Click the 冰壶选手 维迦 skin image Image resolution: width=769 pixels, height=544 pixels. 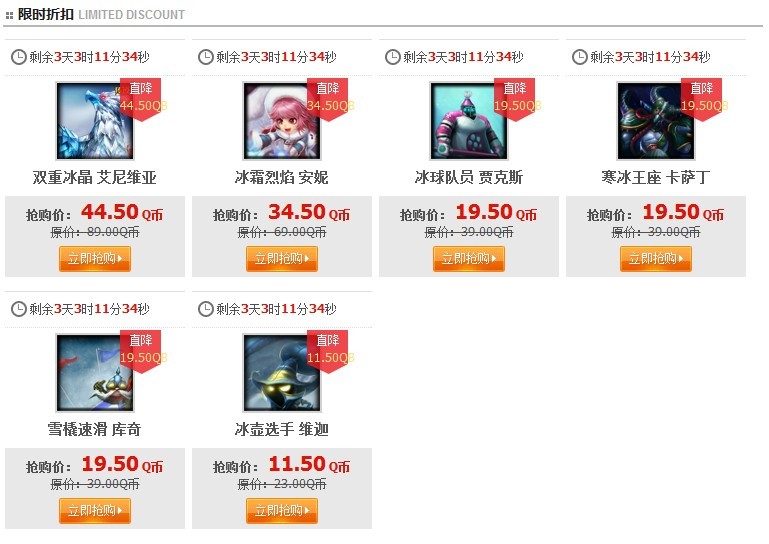tap(282, 373)
